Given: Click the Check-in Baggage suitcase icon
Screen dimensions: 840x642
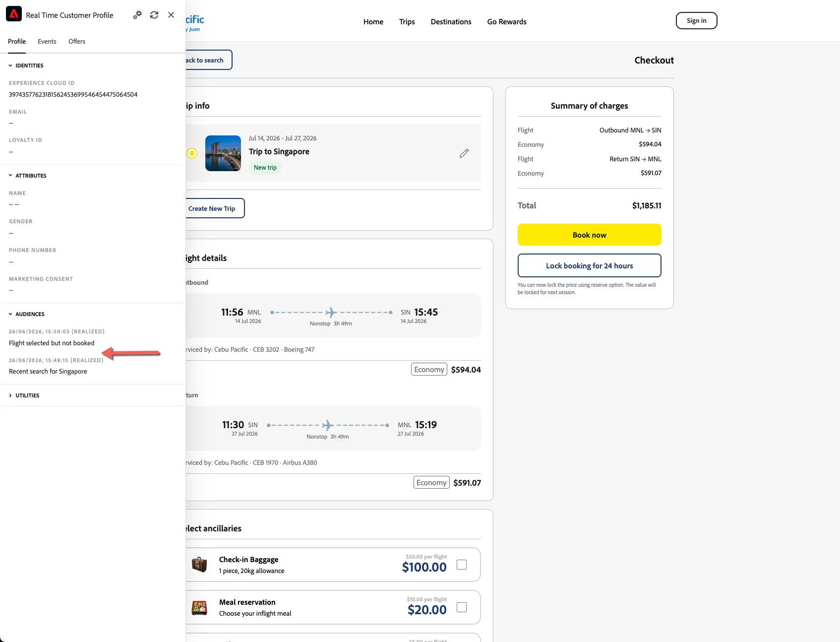Looking at the screenshot, I should coord(199,565).
